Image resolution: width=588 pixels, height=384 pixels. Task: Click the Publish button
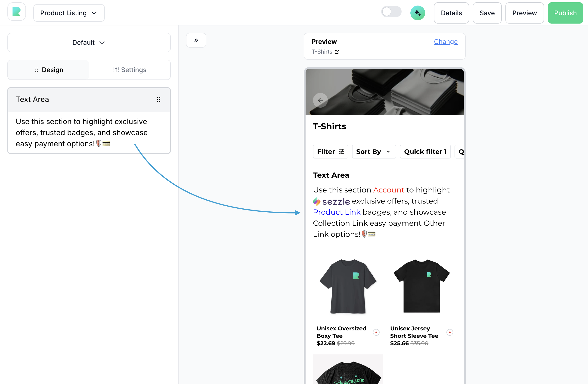tap(565, 13)
